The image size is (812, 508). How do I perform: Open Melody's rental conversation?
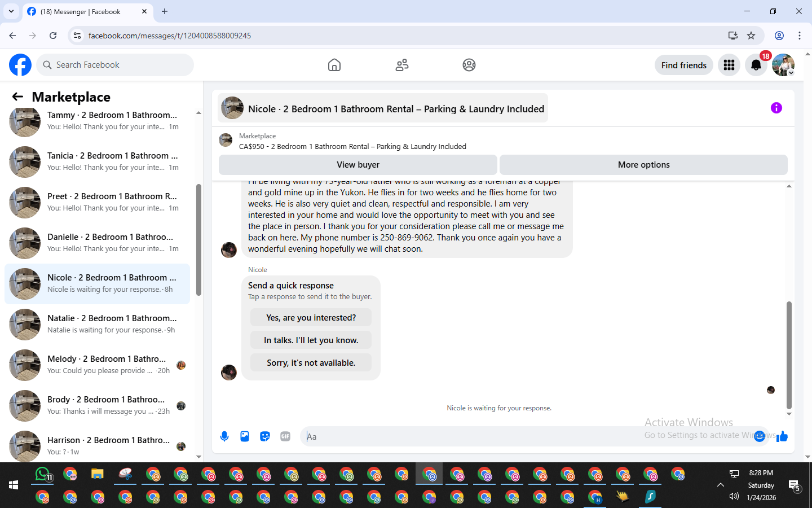[x=97, y=365]
